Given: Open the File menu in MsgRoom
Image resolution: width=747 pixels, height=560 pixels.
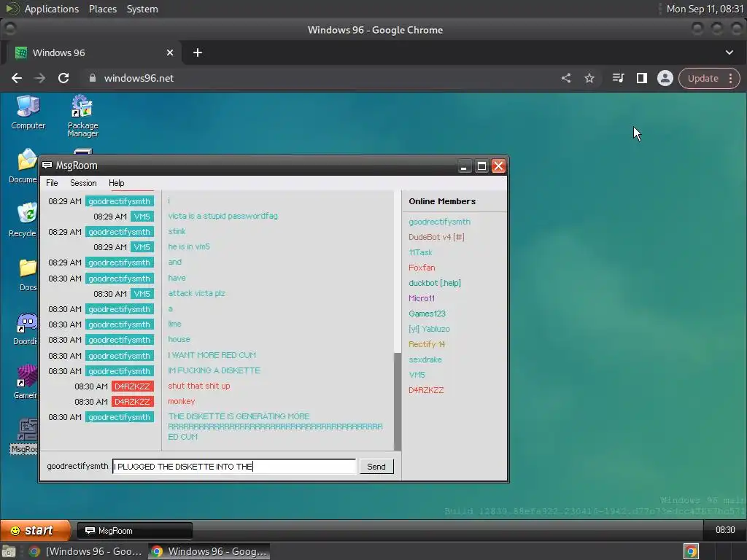Looking at the screenshot, I should tap(52, 183).
